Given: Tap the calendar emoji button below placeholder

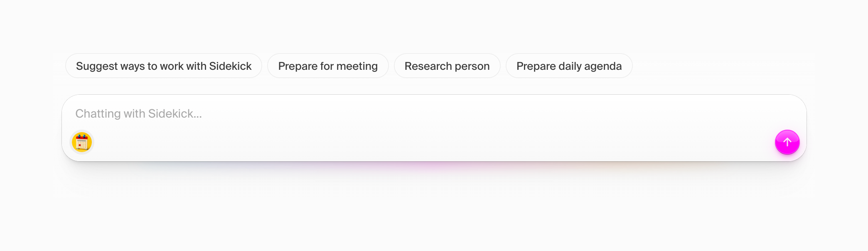Looking at the screenshot, I should pos(82,143).
